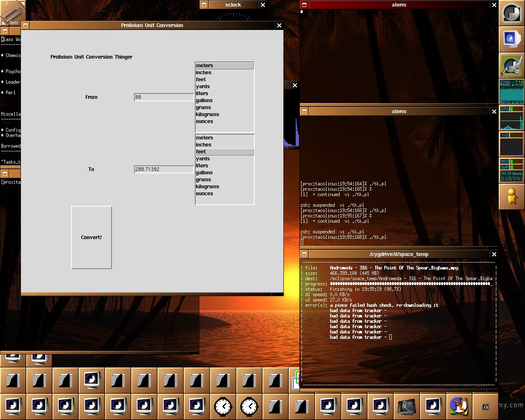Click the paperclip Term icon

(12, 13)
